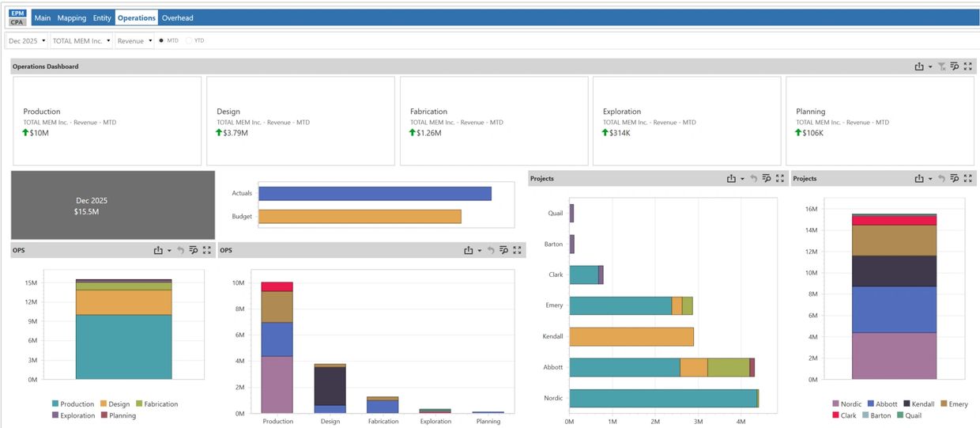Click the Production revenue KPI card
980x428 pixels.
coord(106,121)
